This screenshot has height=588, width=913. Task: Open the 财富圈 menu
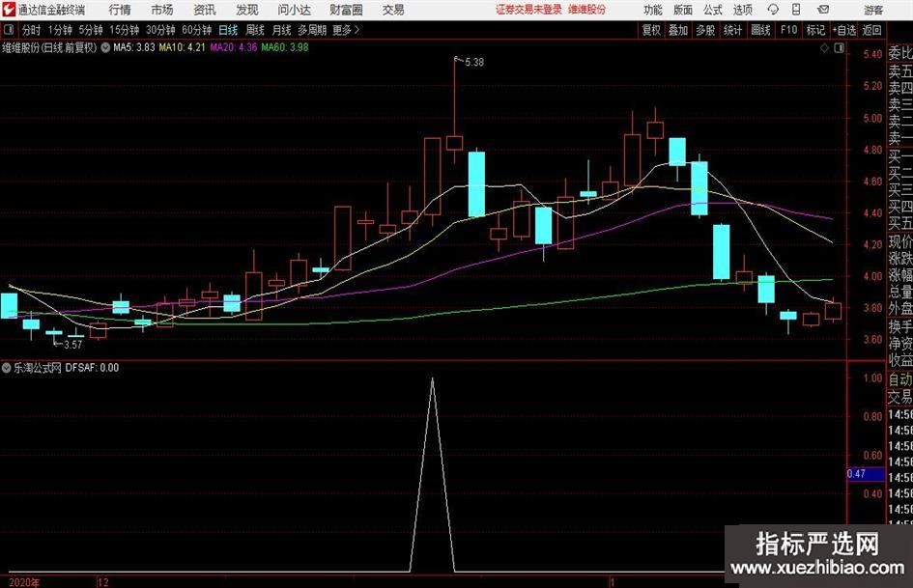(346, 10)
